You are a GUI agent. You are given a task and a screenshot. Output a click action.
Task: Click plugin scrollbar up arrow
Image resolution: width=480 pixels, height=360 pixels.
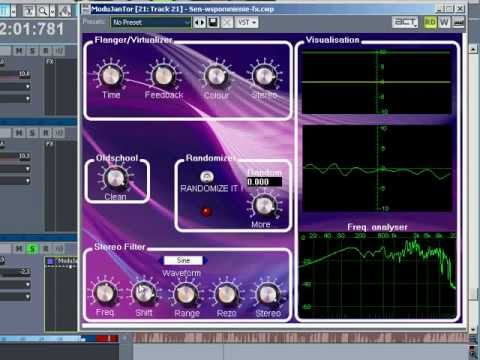tap(473, 49)
